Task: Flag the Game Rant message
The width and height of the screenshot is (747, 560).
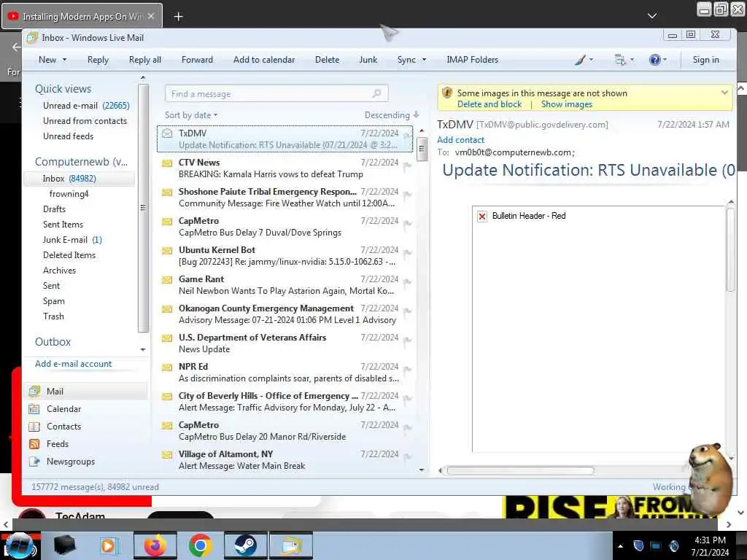Action: (407, 283)
